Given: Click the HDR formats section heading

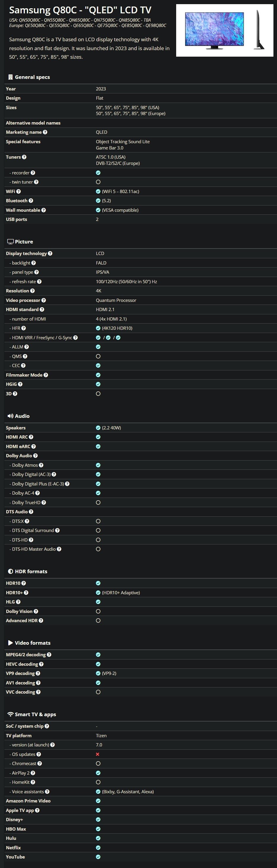Looking at the screenshot, I should [31, 571].
